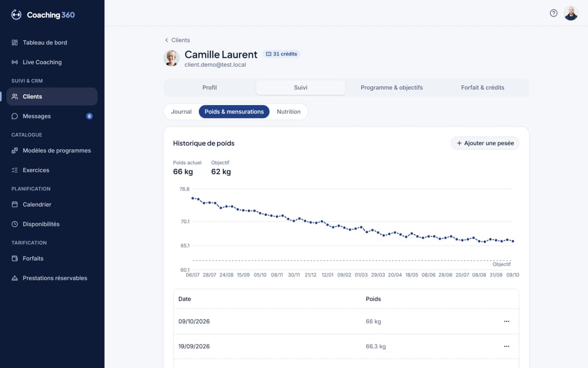Viewport: 588px width, 368px height.
Task: Go back to Clients list
Action: click(177, 40)
